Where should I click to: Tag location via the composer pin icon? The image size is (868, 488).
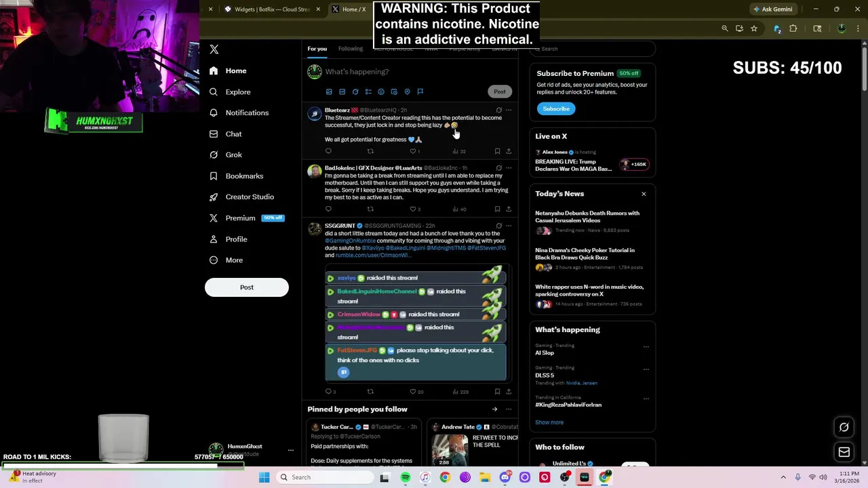[x=407, y=91]
